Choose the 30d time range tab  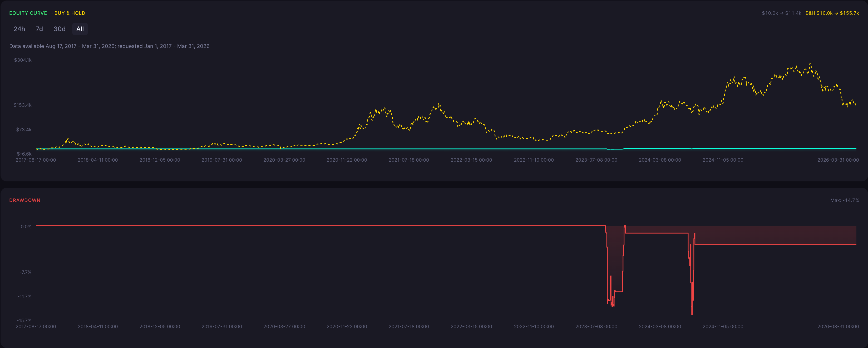click(x=60, y=29)
